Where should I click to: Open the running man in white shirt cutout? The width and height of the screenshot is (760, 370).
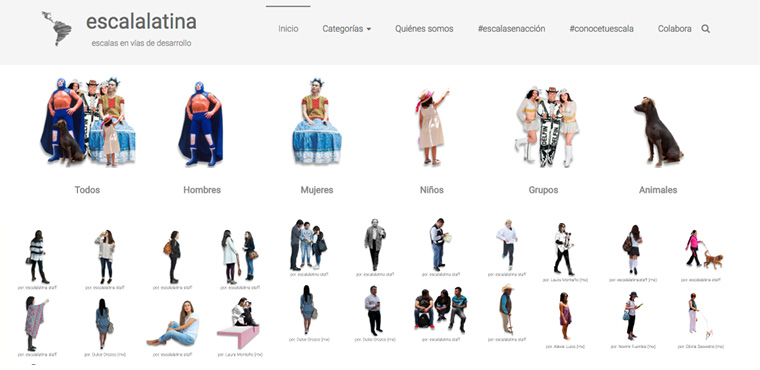(x=507, y=245)
